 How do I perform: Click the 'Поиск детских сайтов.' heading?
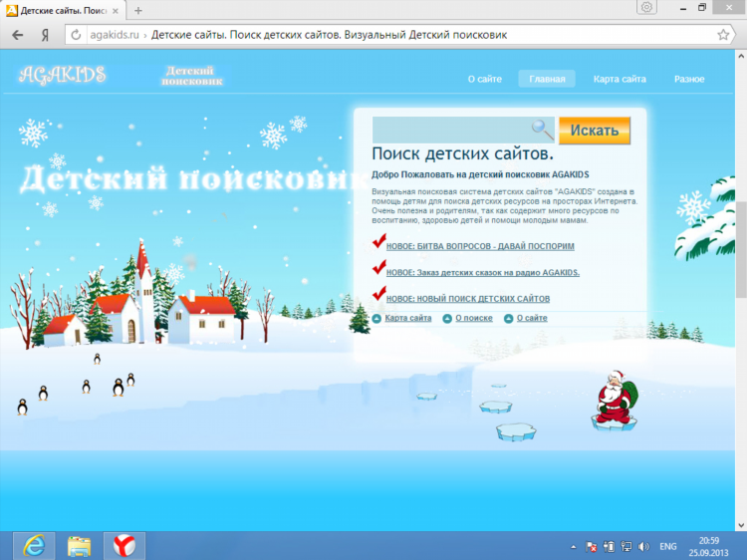[462, 153]
